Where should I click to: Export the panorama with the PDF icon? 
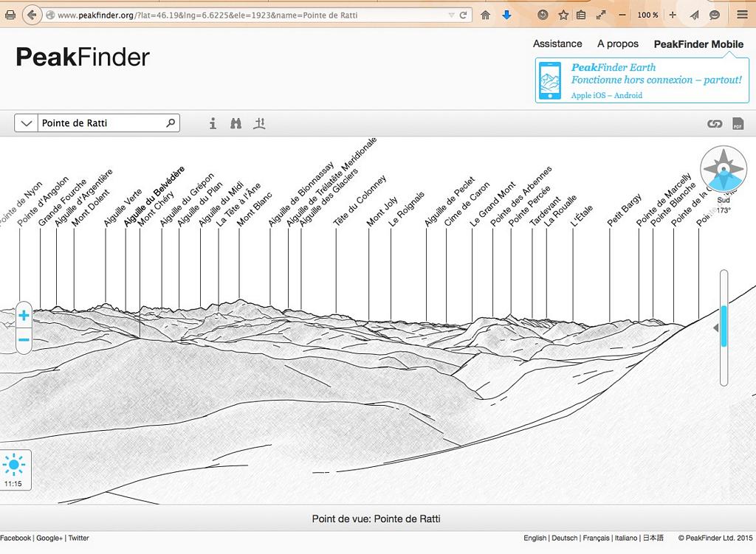(738, 123)
